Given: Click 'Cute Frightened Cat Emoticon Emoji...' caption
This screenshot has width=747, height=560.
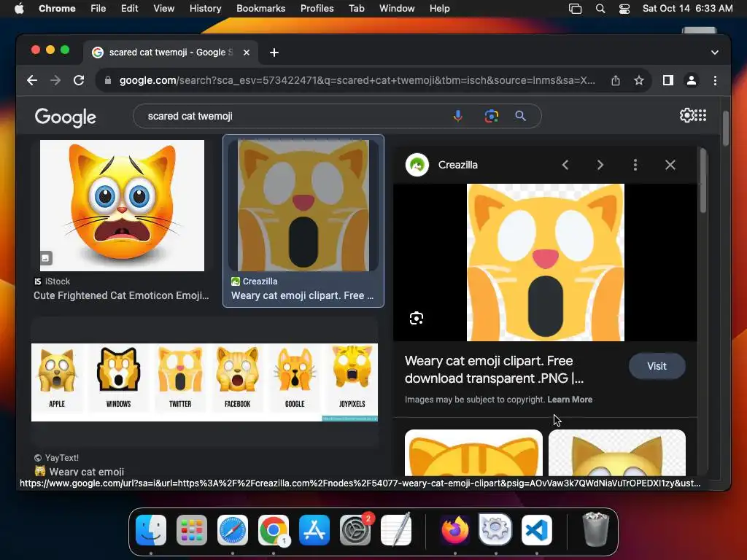Looking at the screenshot, I should click(121, 295).
